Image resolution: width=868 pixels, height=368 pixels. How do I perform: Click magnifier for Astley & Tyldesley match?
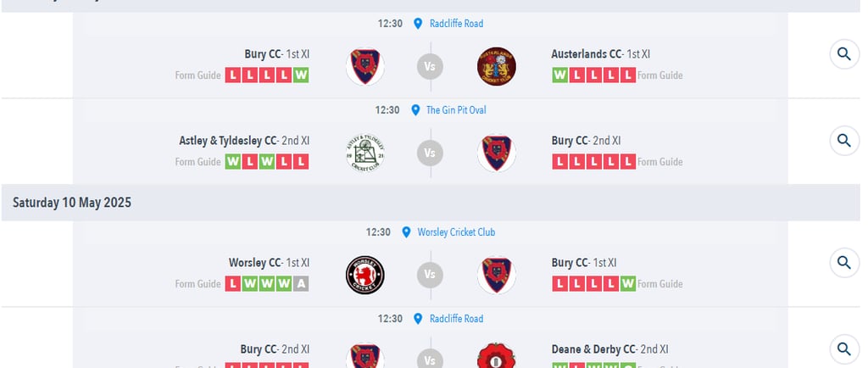click(844, 141)
